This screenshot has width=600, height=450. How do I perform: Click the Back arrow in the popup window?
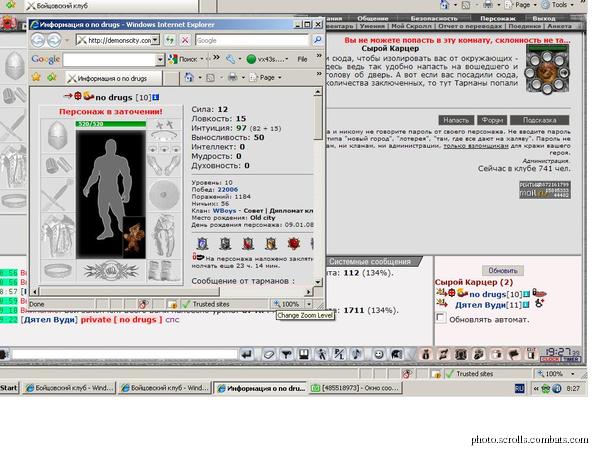(x=38, y=40)
